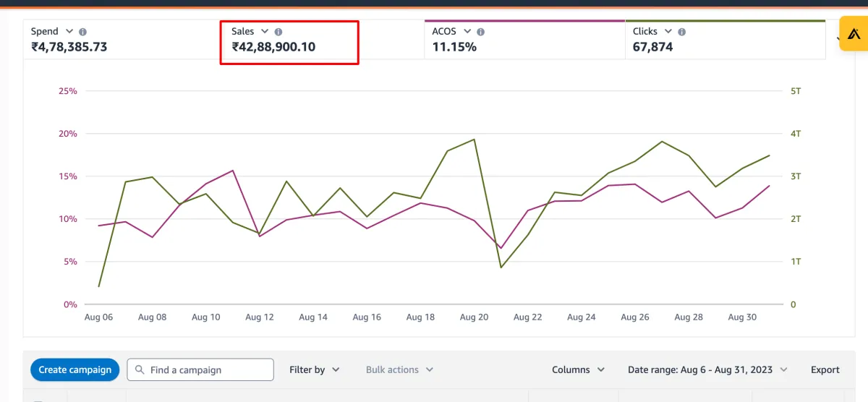Expand the Sales metric dropdown arrow
The height and width of the screenshot is (402, 868).
point(265,31)
